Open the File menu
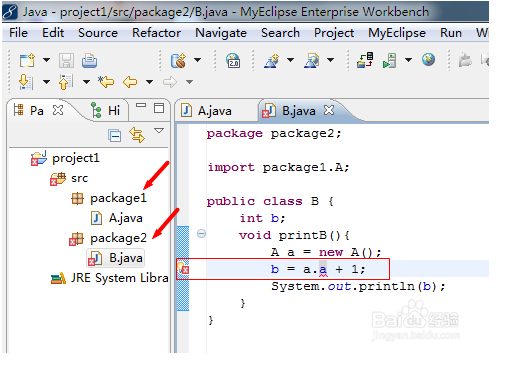Image resolution: width=506 pixels, height=373 pixels. pyautogui.click(x=18, y=33)
